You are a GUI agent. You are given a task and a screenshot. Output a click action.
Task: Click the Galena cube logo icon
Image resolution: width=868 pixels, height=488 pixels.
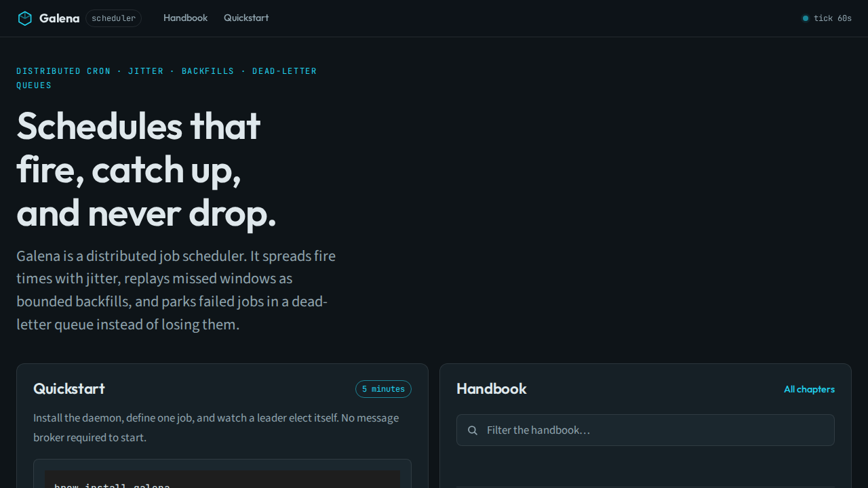tap(25, 18)
